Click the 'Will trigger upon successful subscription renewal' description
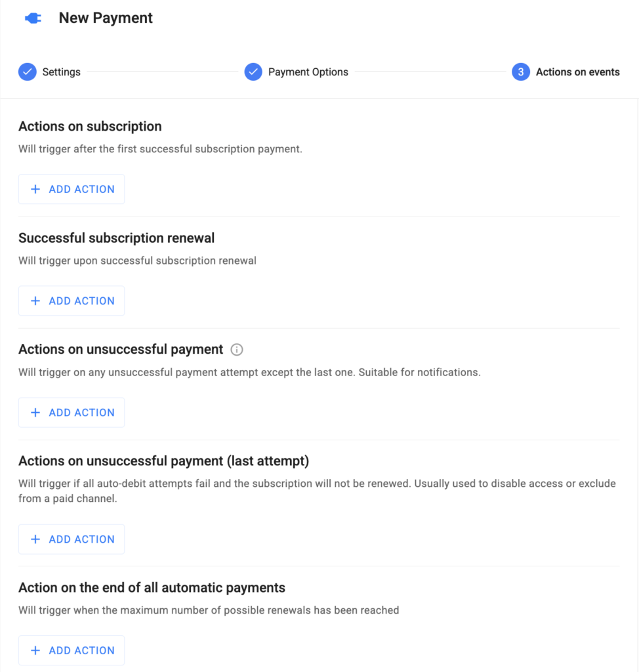The width and height of the screenshot is (639, 672). click(137, 261)
